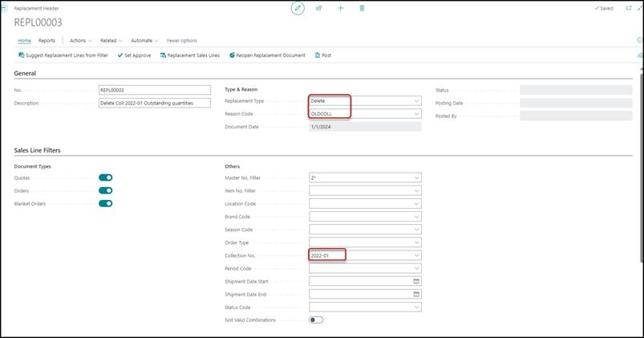
Task: Expand the Collection No. dropdown
Action: pyautogui.click(x=416, y=255)
